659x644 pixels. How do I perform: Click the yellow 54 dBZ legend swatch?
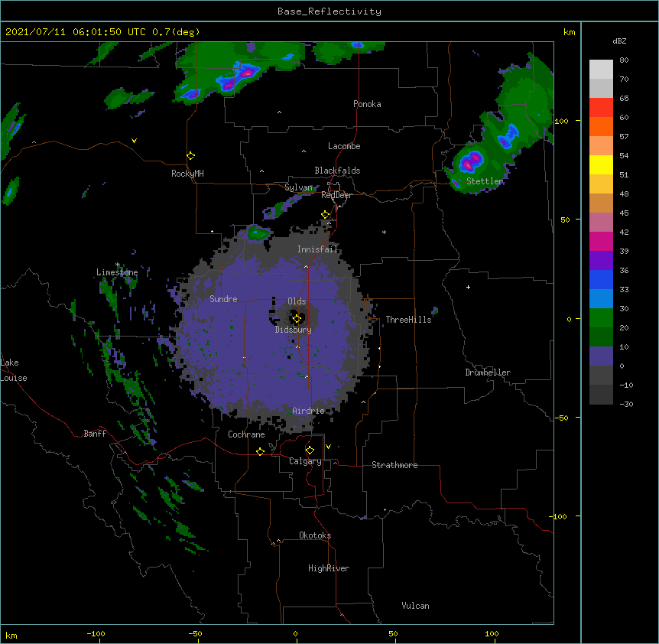coord(601,164)
